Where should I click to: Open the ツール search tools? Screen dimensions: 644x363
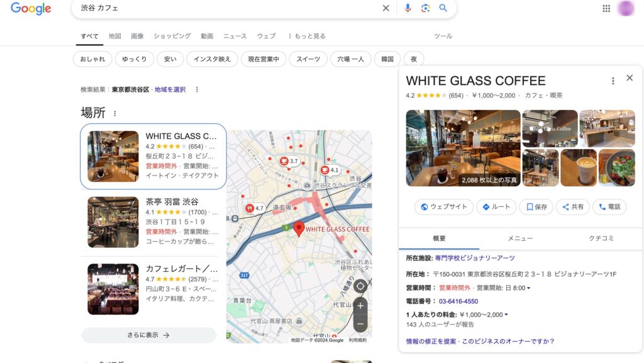tap(443, 36)
